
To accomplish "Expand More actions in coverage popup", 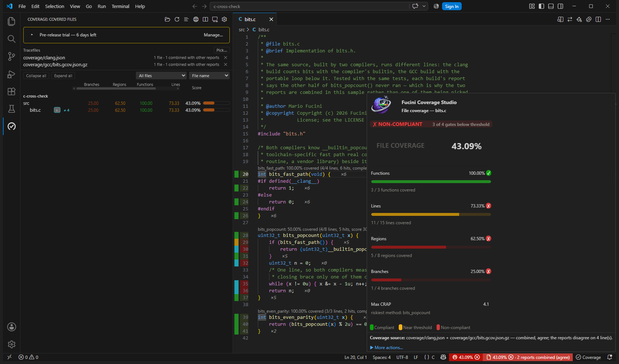I will 386,348.
